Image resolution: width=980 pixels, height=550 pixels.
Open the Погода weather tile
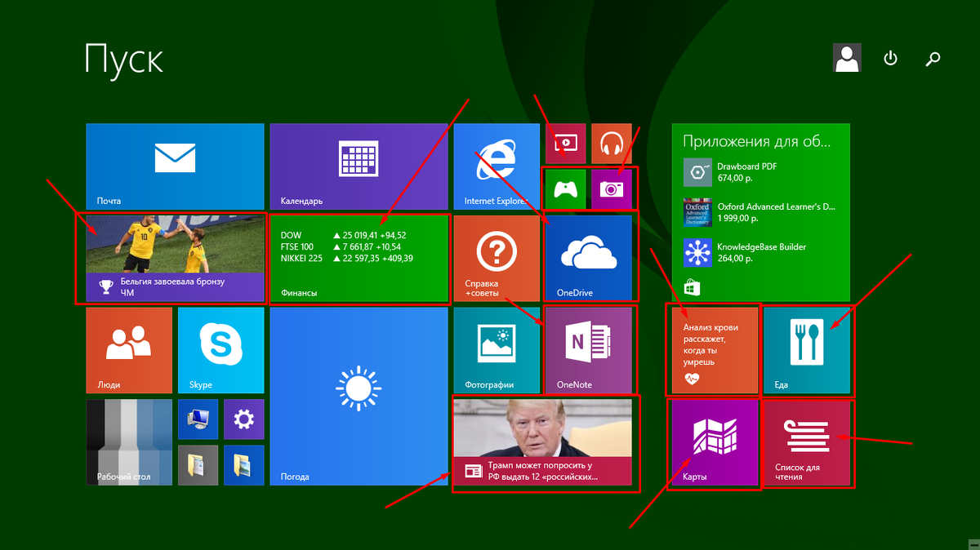pyautogui.click(x=359, y=396)
